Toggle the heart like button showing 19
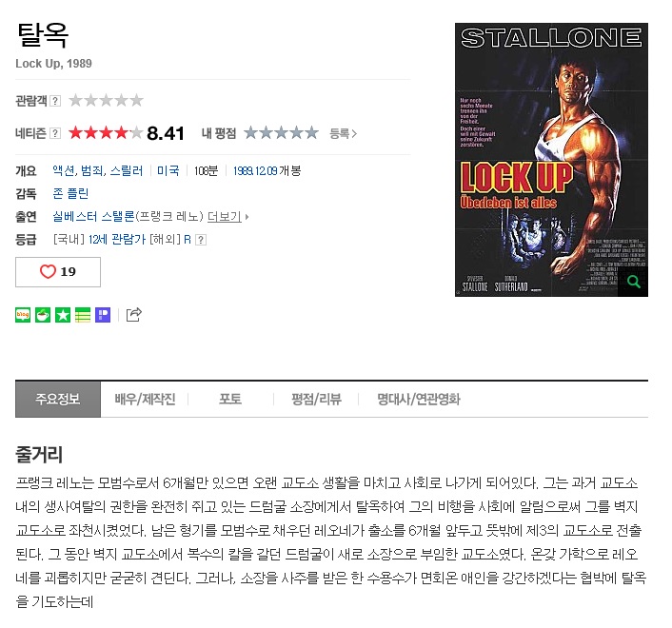This screenshot has height=628, width=672. (58, 272)
